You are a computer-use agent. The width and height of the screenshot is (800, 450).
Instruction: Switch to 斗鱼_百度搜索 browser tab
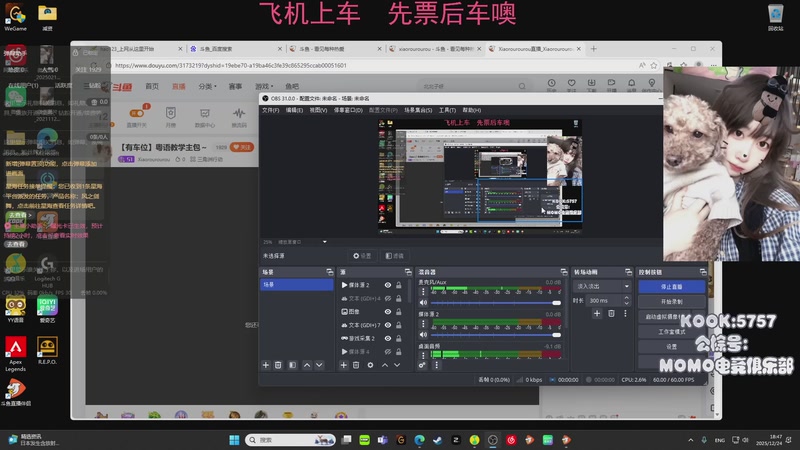[x=235, y=49]
